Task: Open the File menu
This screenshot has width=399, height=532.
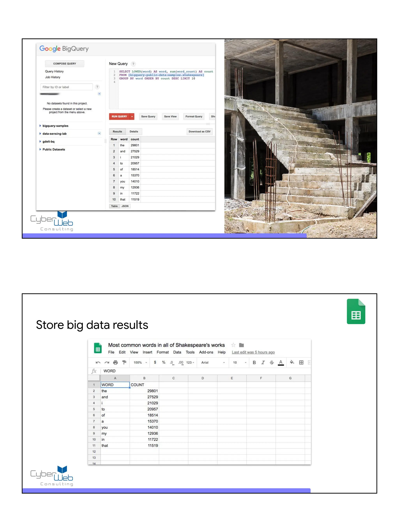Action: coord(111,352)
